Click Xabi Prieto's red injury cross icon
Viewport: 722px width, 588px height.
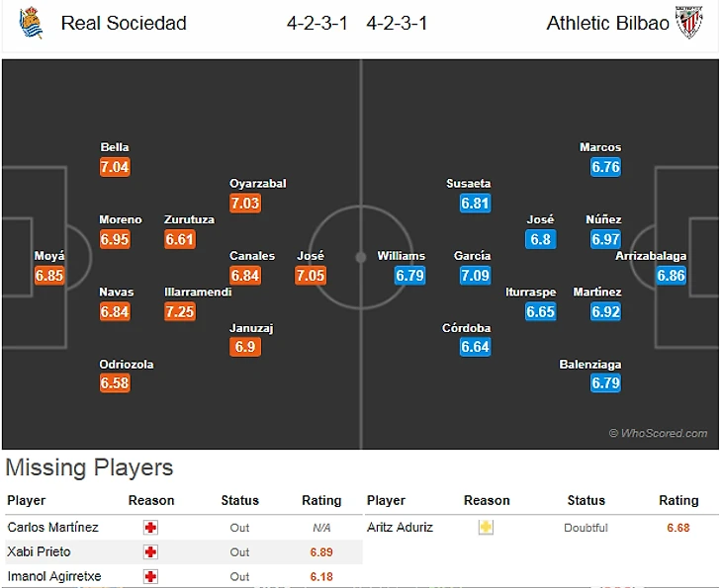coord(150,552)
